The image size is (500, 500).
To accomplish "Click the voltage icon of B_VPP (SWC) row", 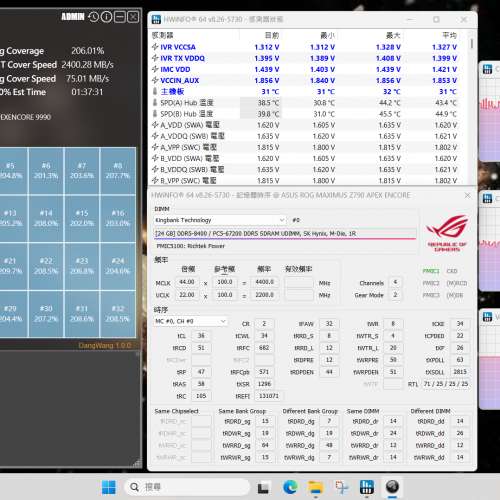I will (x=155, y=180).
